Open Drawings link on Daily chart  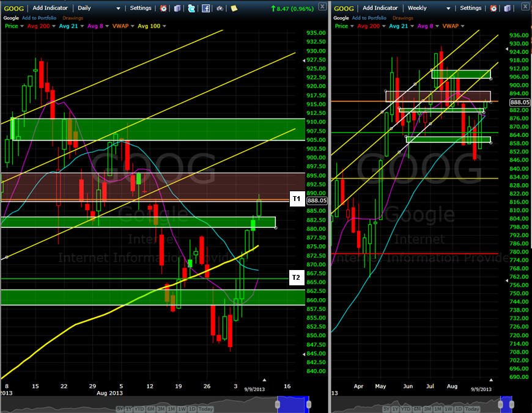[x=73, y=18]
